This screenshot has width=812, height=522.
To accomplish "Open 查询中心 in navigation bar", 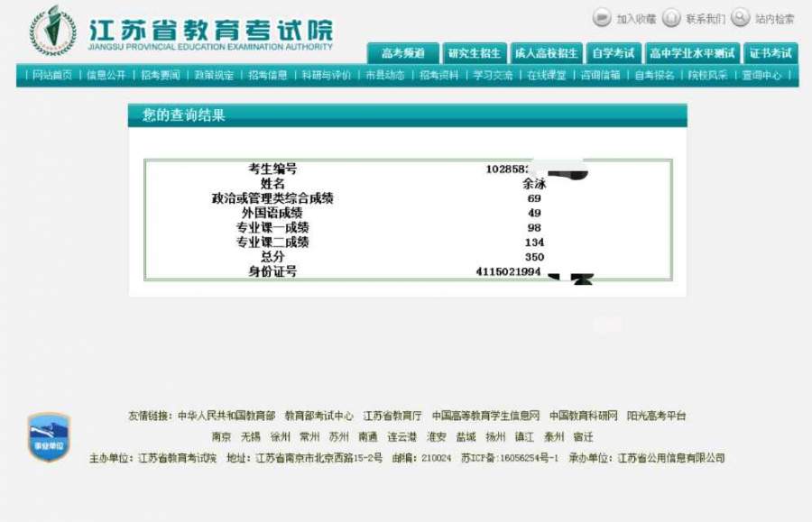I will pos(761,75).
